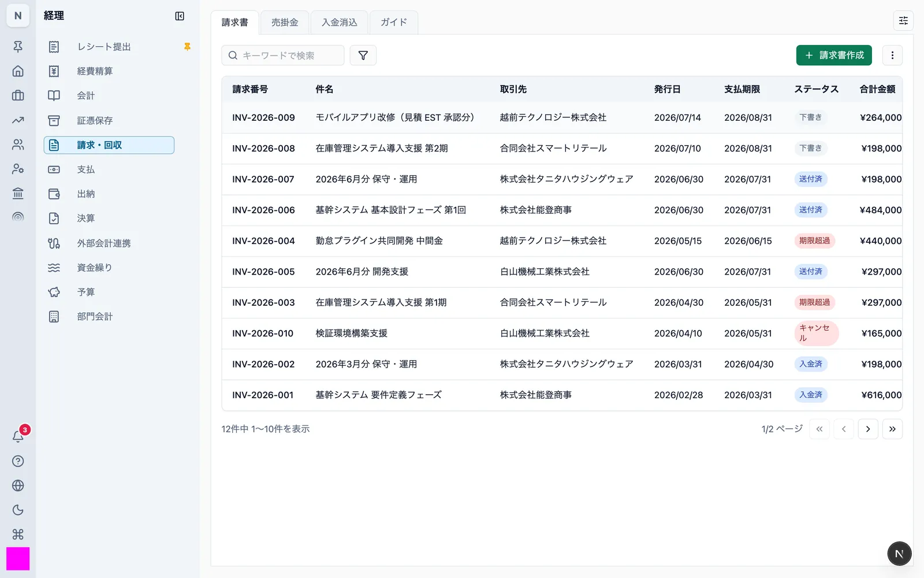Click the 請求書作成 button
This screenshot has width=924, height=578.
click(834, 55)
